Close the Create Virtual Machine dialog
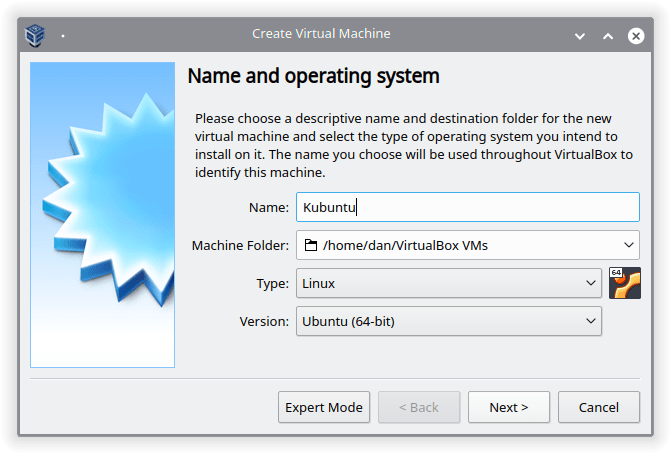 click(636, 36)
